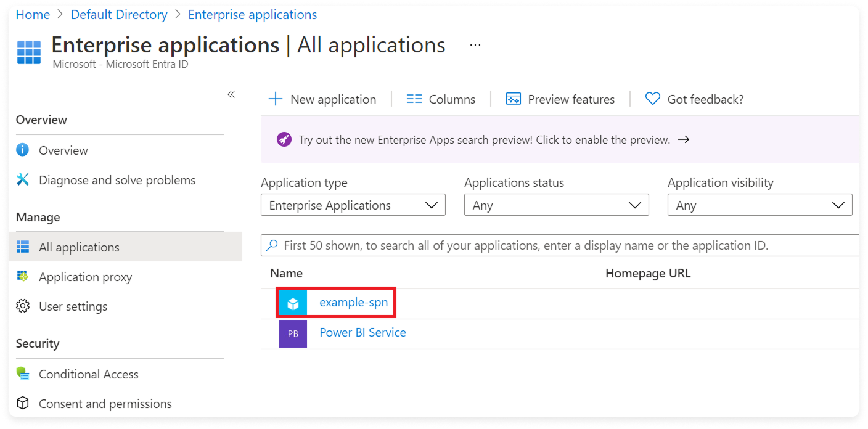Click the Manage section heading
Screen dimensions: 868x429
[38, 217]
